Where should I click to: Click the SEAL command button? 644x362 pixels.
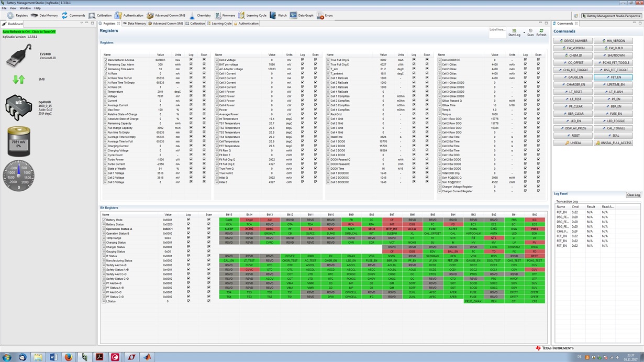613,135
